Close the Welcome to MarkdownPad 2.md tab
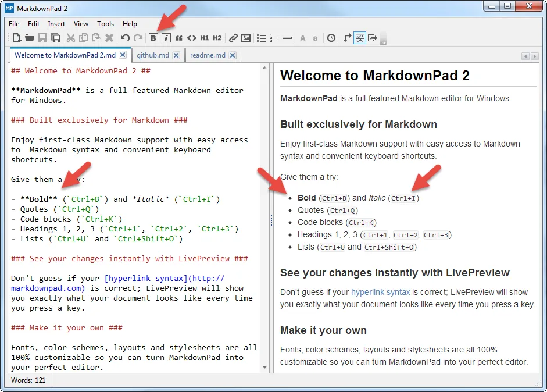 (x=123, y=55)
